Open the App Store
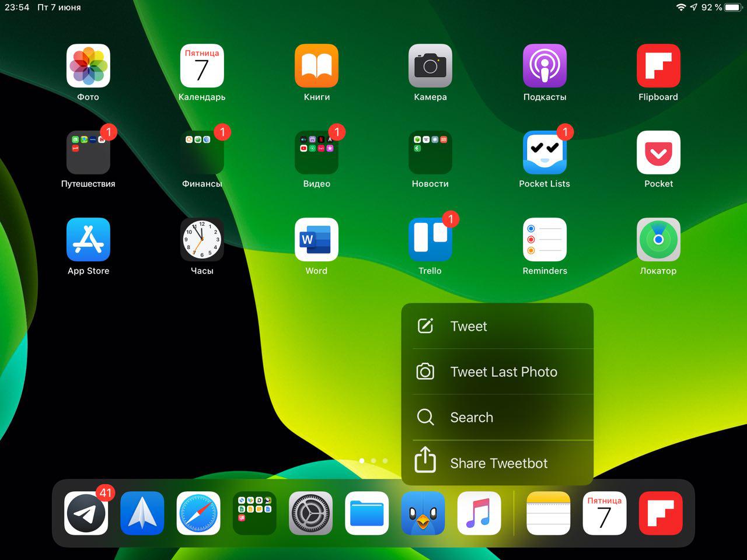The height and width of the screenshot is (560, 747). [88, 239]
